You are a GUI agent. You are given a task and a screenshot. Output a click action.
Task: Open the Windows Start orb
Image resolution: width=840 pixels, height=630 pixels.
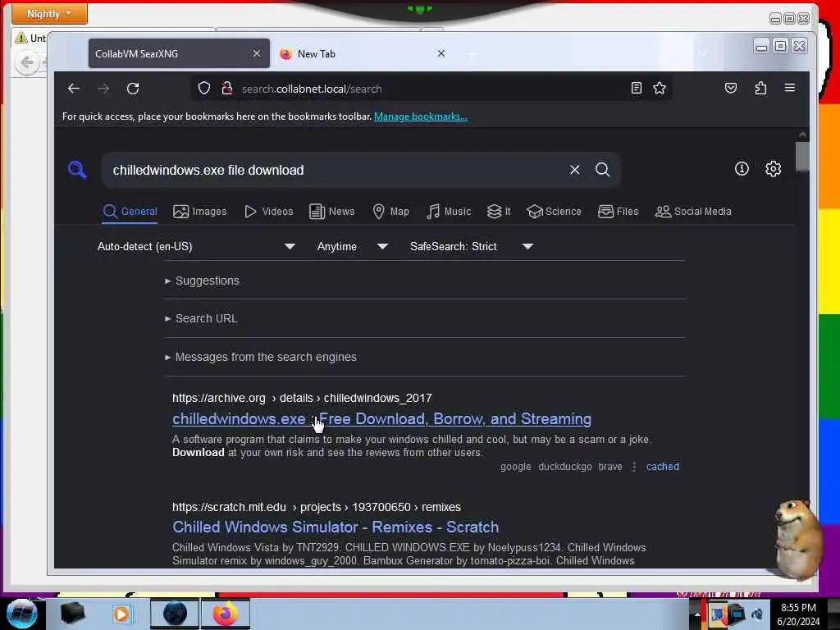click(21, 614)
